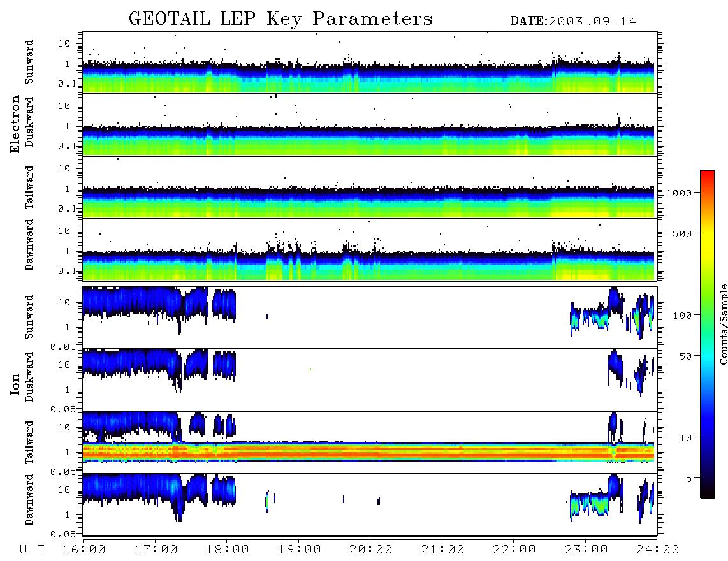Viewport: 728px width, 561px height.
Task: Select the '23:00' time tick label
Action: click(586, 550)
